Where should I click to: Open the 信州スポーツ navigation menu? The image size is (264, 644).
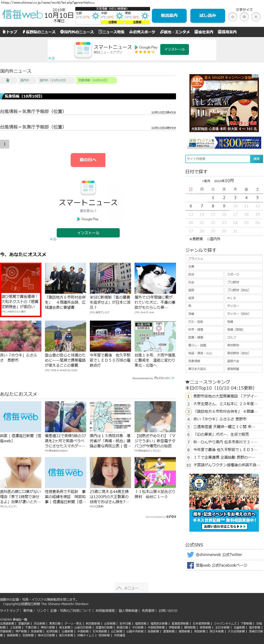142,32
